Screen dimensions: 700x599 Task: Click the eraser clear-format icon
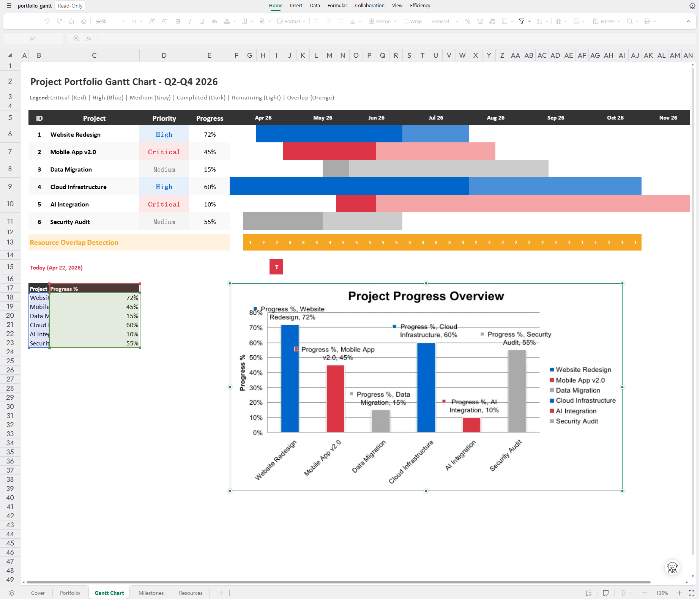(x=84, y=21)
